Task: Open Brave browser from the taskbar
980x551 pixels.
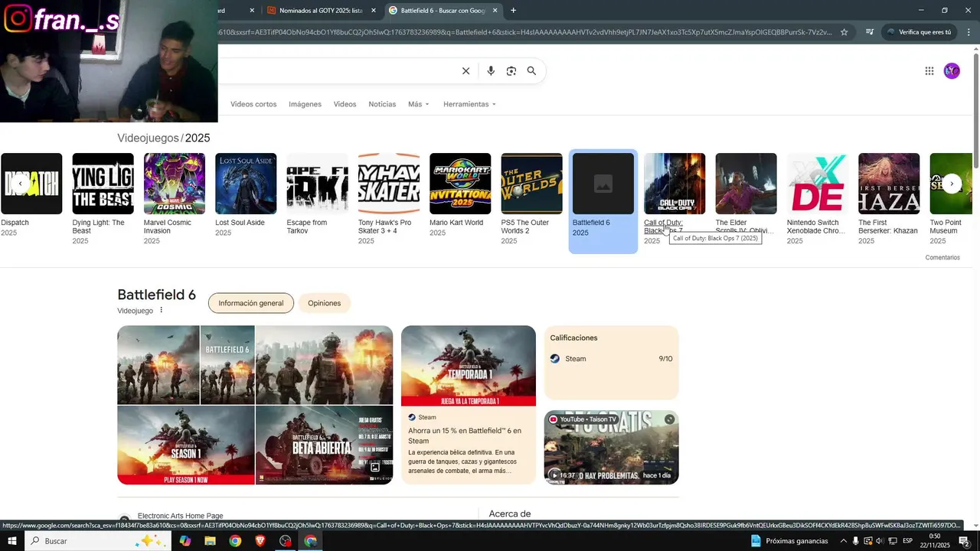Action: coord(260,541)
